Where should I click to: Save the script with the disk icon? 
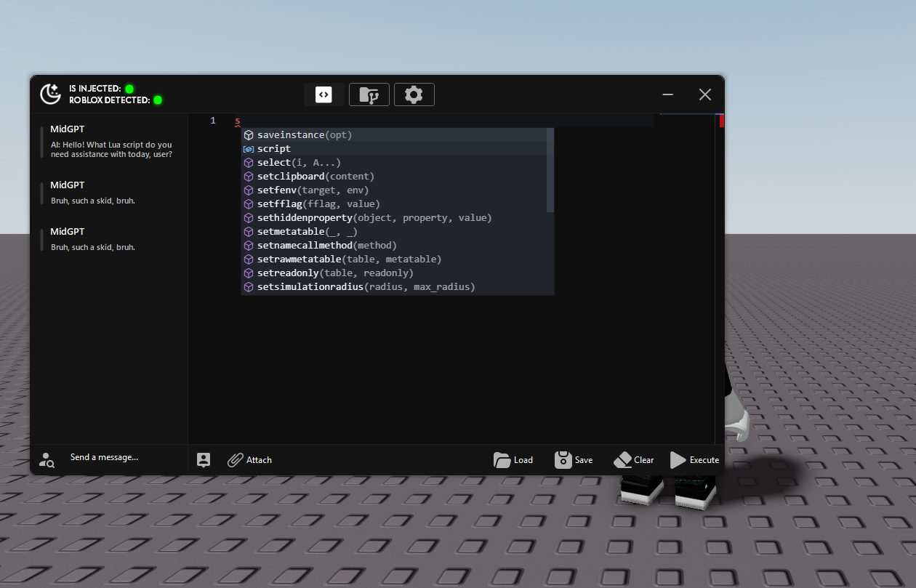tap(563, 460)
